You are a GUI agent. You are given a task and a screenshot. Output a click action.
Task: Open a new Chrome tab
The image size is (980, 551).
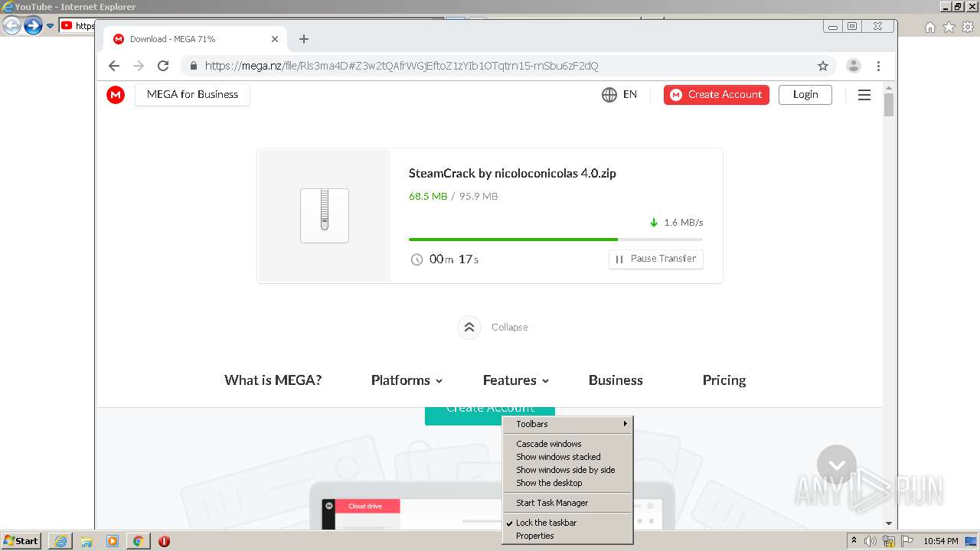304,39
